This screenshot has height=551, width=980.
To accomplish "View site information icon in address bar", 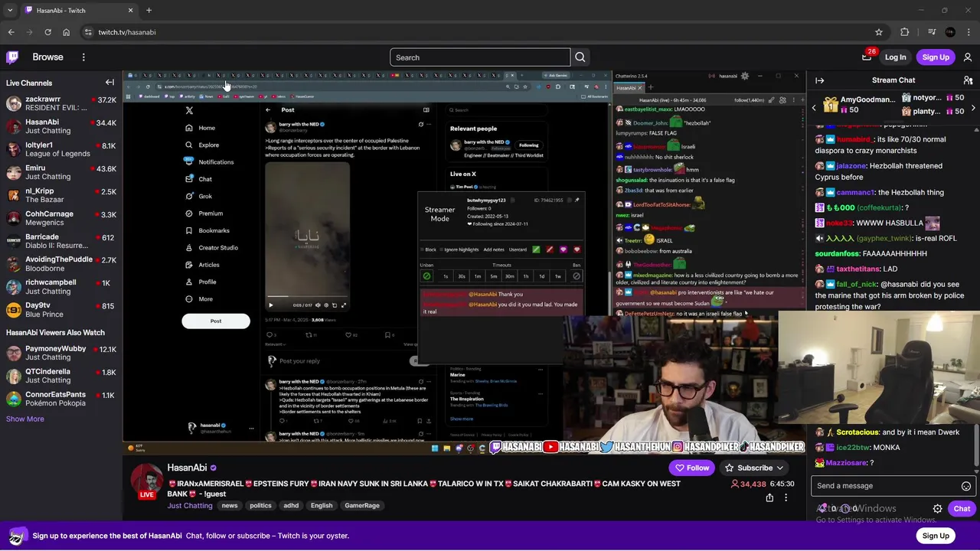I will [88, 32].
